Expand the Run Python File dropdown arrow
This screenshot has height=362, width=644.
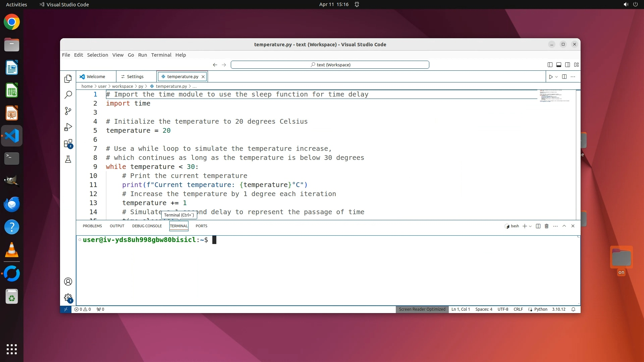pyautogui.click(x=556, y=77)
